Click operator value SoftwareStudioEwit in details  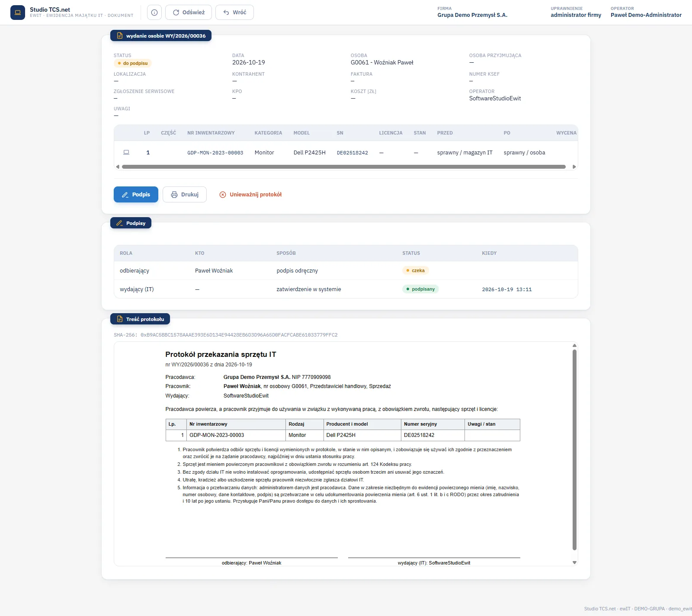click(x=495, y=98)
